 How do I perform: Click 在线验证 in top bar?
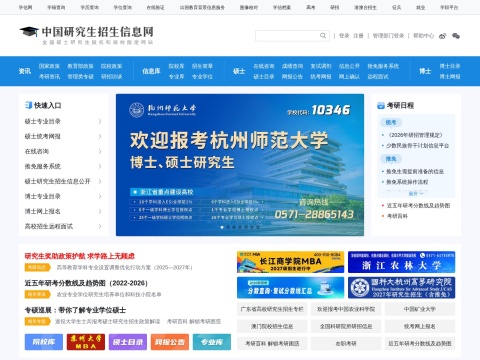pos(156,7)
